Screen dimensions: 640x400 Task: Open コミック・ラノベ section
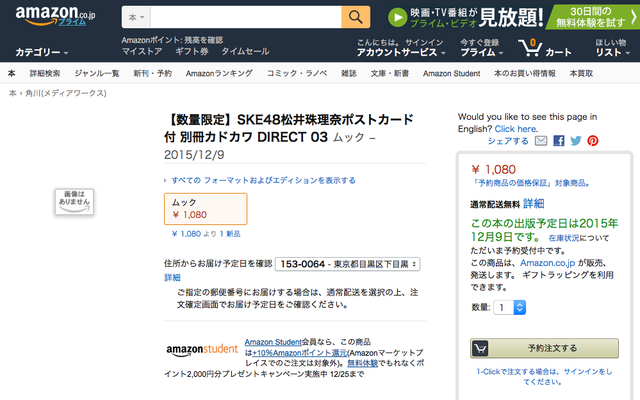coord(297,73)
